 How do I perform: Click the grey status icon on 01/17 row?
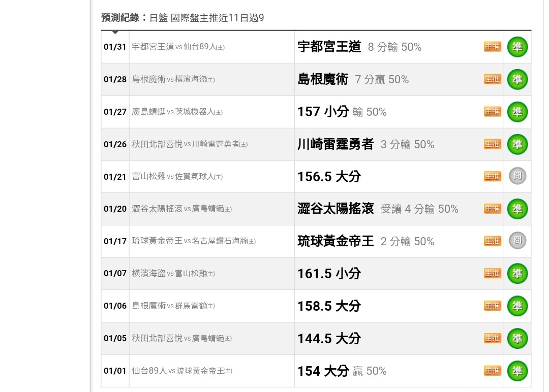(x=517, y=241)
